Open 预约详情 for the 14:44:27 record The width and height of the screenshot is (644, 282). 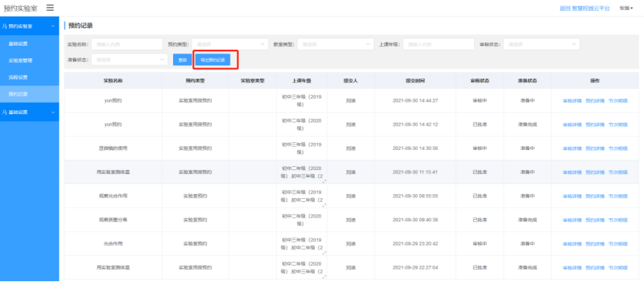(x=594, y=100)
